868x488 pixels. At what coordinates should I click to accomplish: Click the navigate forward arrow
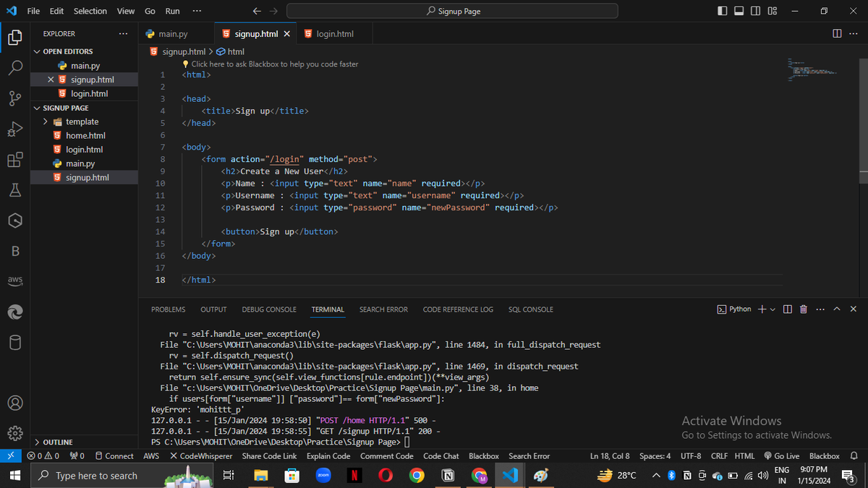coord(273,11)
